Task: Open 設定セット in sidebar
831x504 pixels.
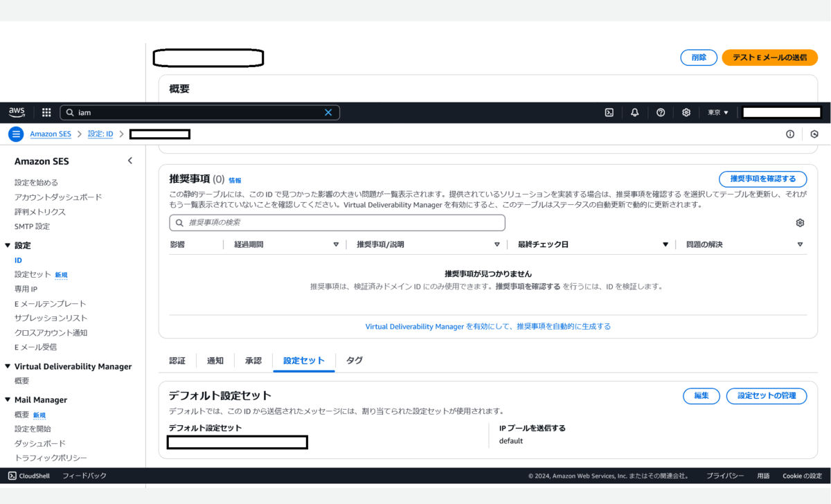Action: (33, 275)
